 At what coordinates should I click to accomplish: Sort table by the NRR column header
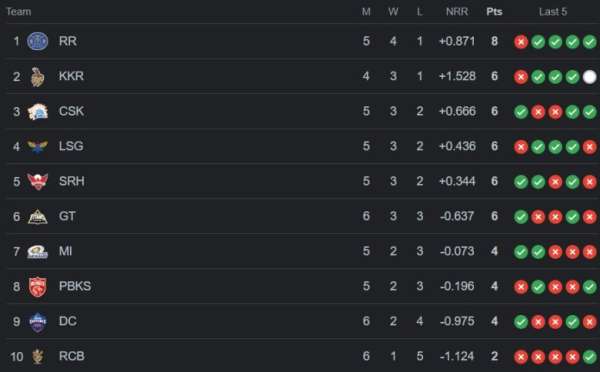tap(457, 12)
